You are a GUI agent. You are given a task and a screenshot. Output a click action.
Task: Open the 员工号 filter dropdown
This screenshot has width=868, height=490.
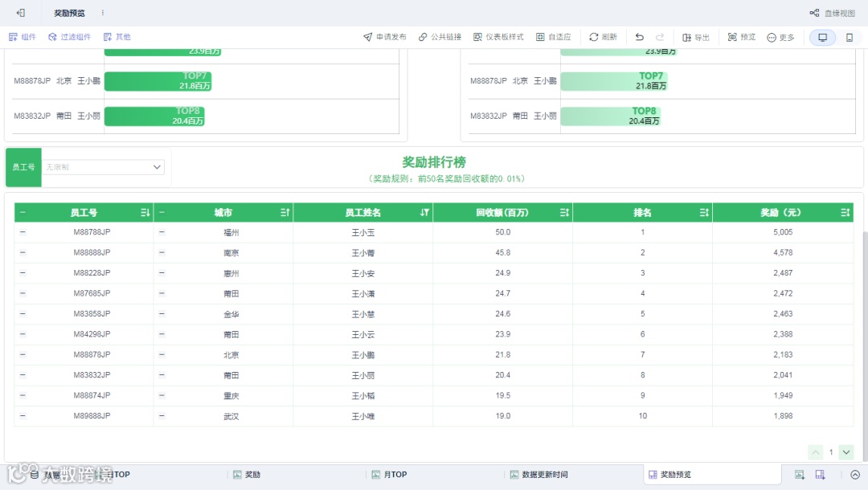pos(104,167)
